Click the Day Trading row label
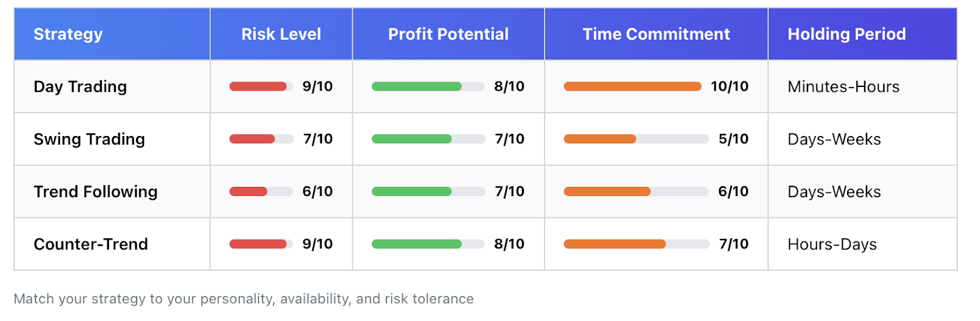 (x=80, y=87)
